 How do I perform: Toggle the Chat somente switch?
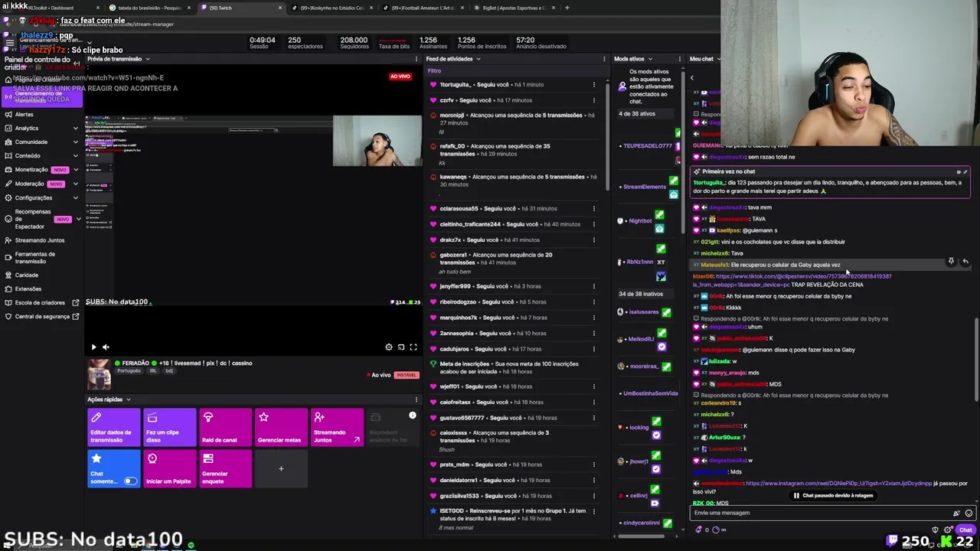pyautogui.click(x=130, y=481)
